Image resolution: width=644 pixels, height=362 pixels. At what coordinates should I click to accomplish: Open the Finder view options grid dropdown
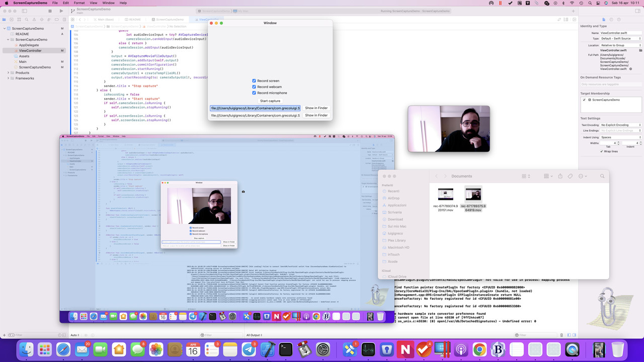(526, 176)
